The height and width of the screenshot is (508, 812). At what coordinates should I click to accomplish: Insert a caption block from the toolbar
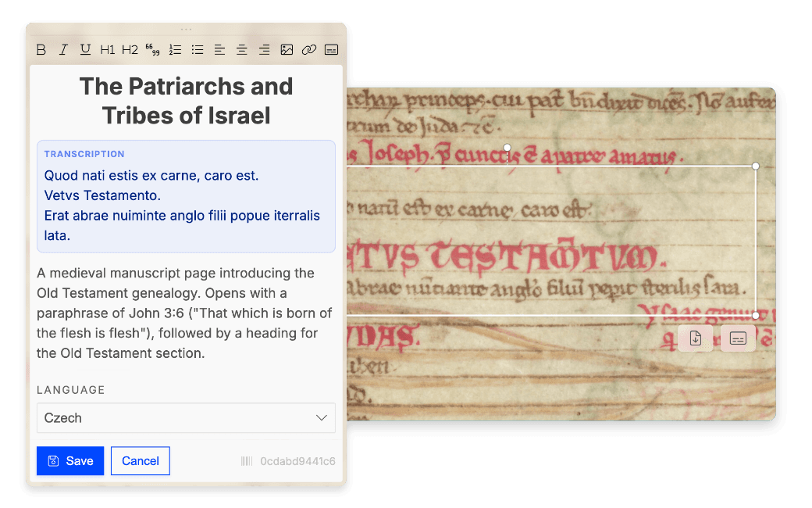click(330, 49)
